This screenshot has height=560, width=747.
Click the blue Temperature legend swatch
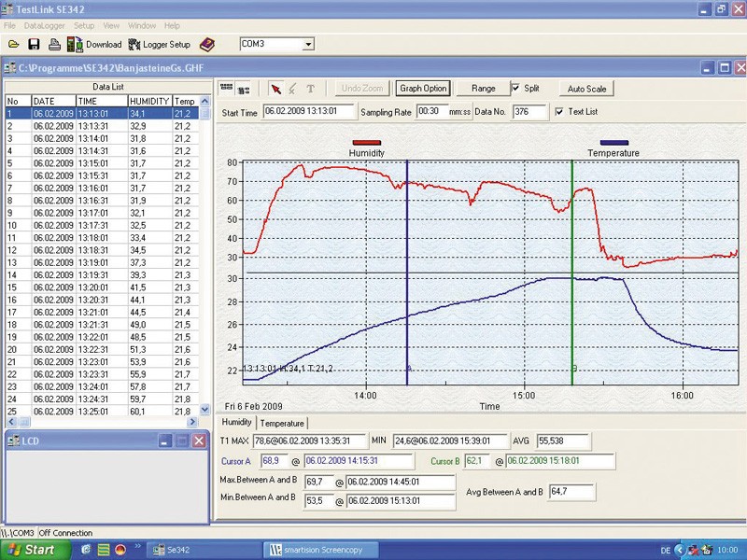[x=614, y=143]
